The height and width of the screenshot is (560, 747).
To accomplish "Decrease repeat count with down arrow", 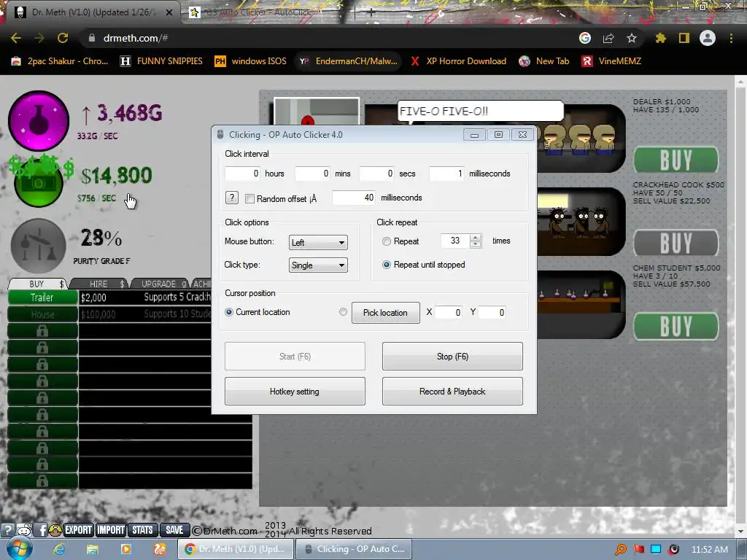I will (x=476, y=244).
